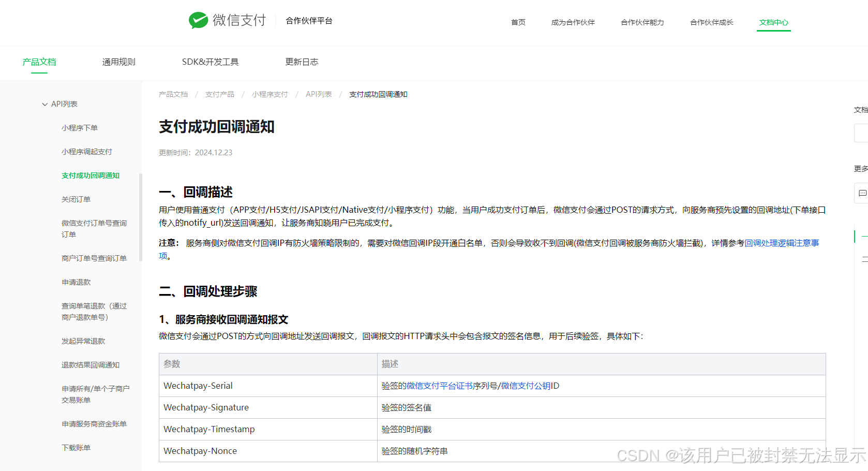Click the sidebar vertical scrollbar thumb
Image resolution: width=868 pixels, height=471 pixels.
click(141, 217)
